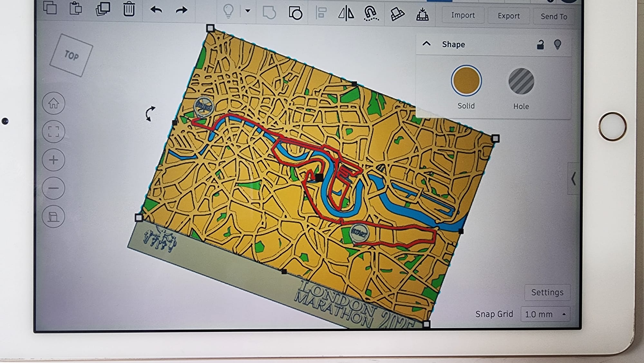Click the Ungroup shapes icon
Screen dimensions: 644x363
(295, 13)
